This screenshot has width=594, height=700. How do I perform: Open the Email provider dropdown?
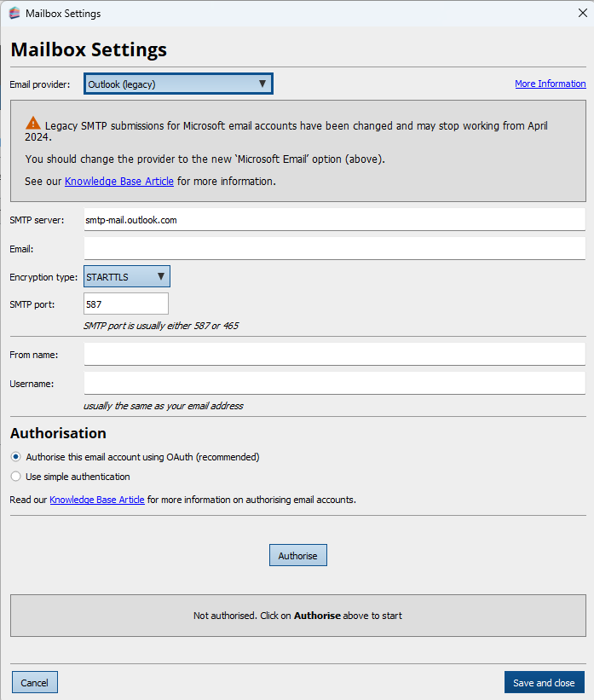click(x=178, y=84)
